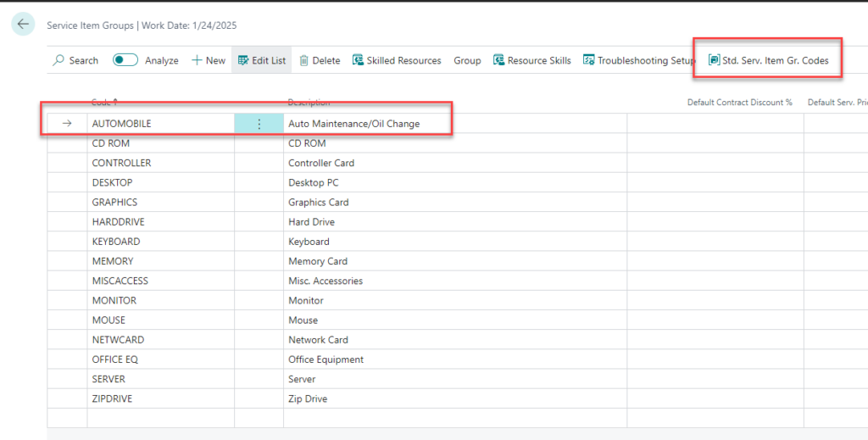
Task: Click the back arrow button
Action: [x=23, y=25]
